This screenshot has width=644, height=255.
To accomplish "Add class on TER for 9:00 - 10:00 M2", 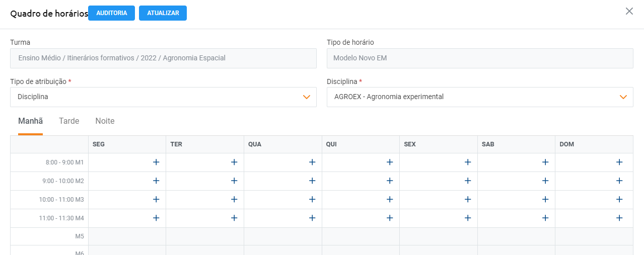I will (x=234, y=181).
